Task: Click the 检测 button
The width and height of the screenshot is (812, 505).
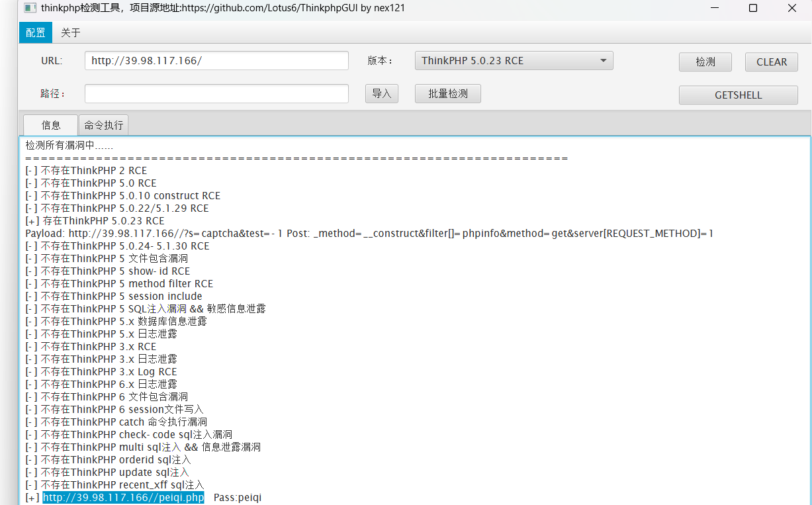Action: pos(705,62)
